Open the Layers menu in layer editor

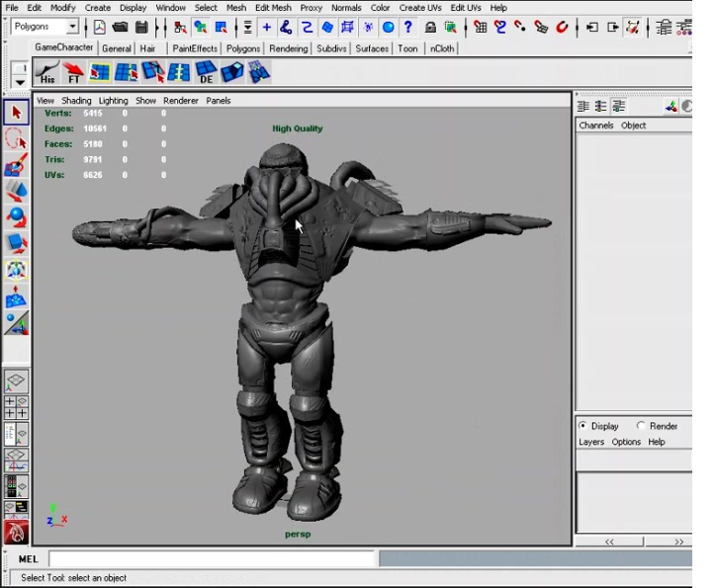pos(591,442)
